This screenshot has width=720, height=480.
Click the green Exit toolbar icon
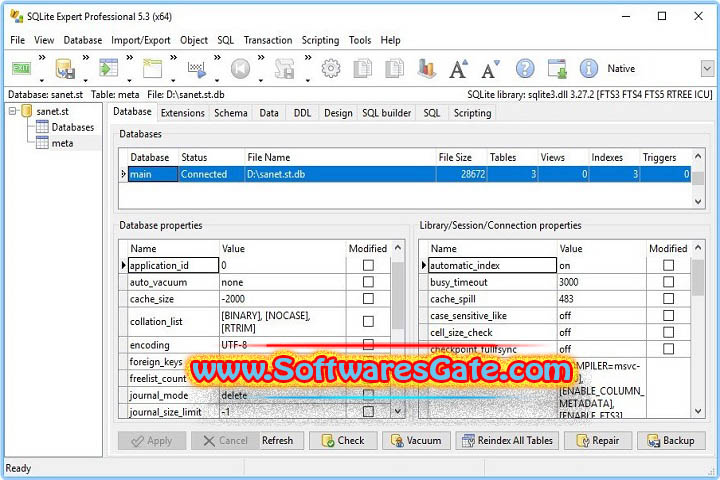coord(21,68)
